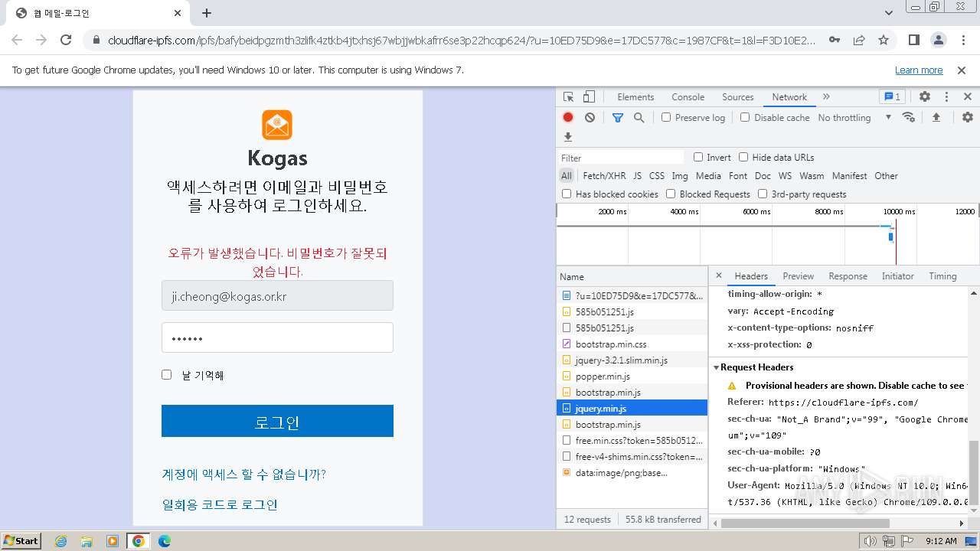The height and width of the screenshot is (551, 980).
Task: Click the export HAR download icon
Action: 568,137
